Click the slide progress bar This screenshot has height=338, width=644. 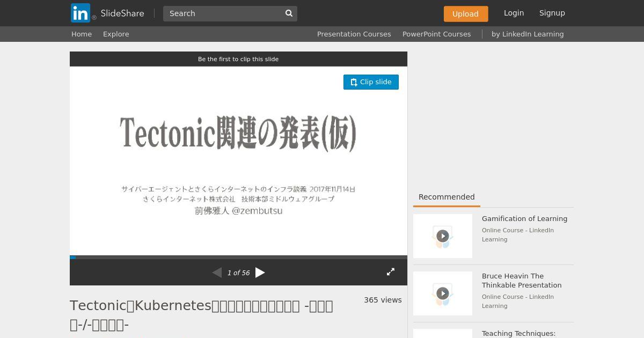[238, 258]
